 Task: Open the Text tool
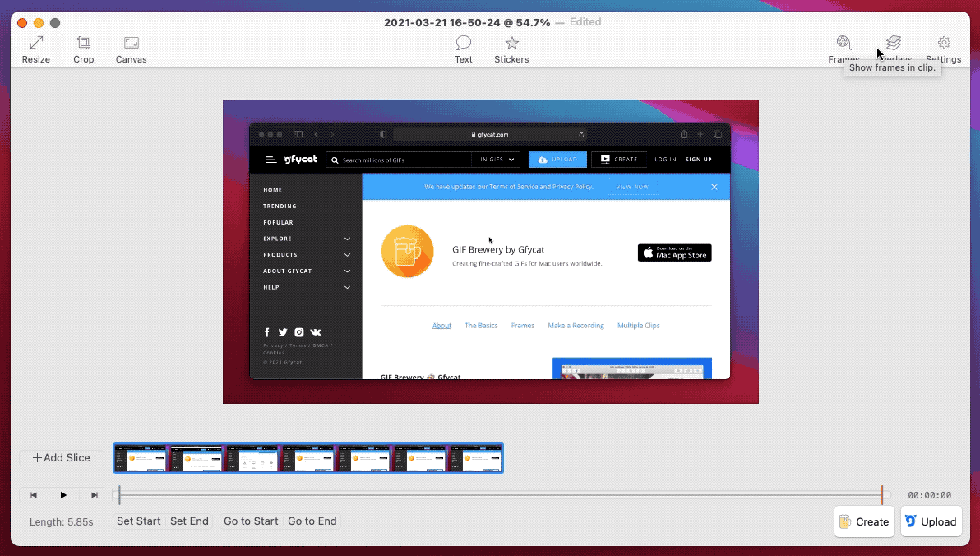click(x=463, y=48)
